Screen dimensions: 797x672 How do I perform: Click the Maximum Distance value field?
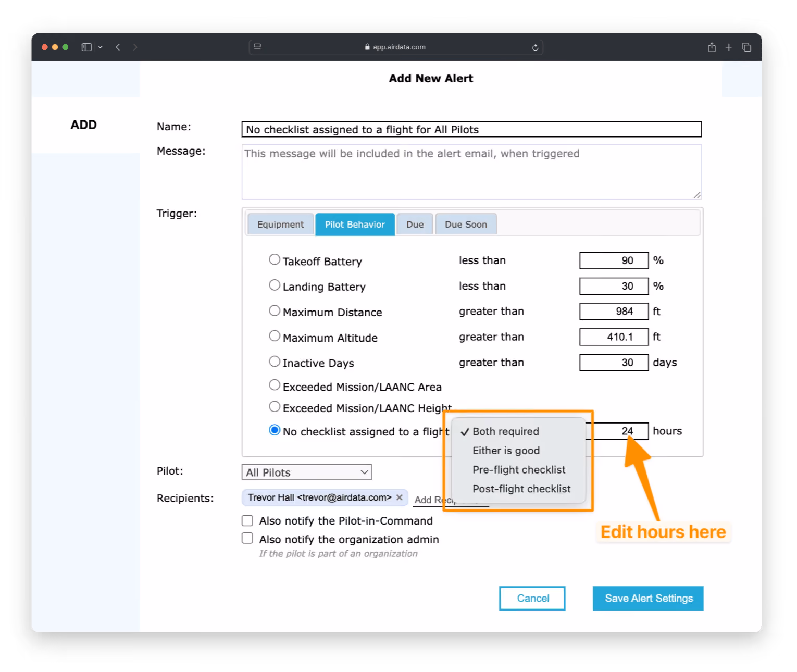[614, 312]
